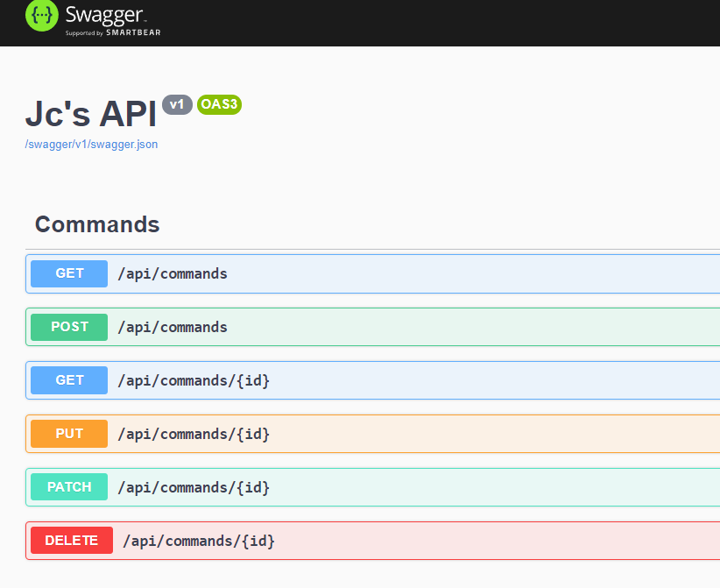
Task: Click the green POST method badge
Action: [x=69, y=327]
